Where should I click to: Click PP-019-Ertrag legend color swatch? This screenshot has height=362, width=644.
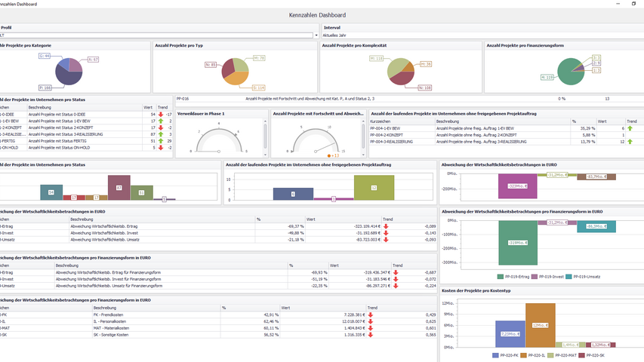click(x=501, y=277)
